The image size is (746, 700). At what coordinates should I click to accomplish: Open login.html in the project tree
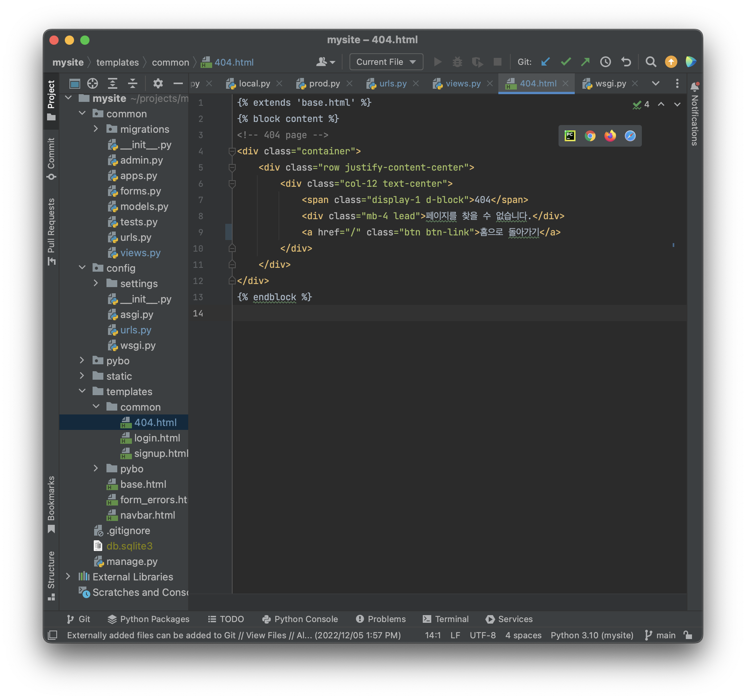click(x=157, y=438)
